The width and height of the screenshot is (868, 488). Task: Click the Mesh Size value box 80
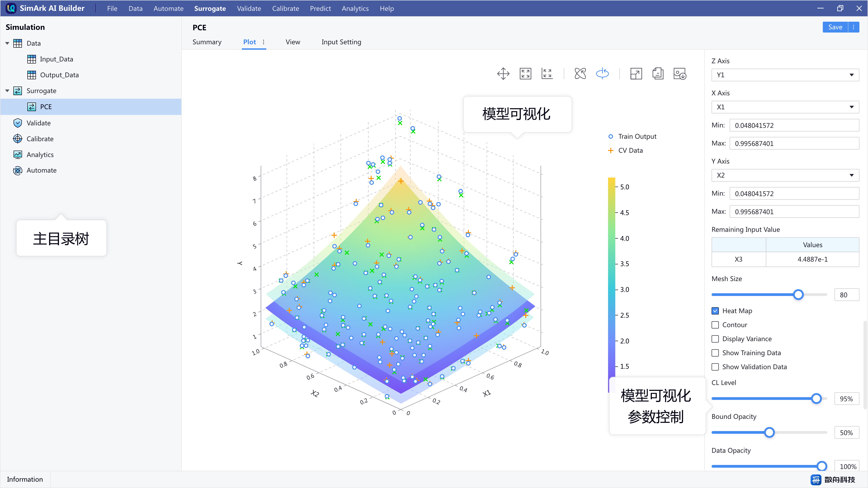click(847, 295)
